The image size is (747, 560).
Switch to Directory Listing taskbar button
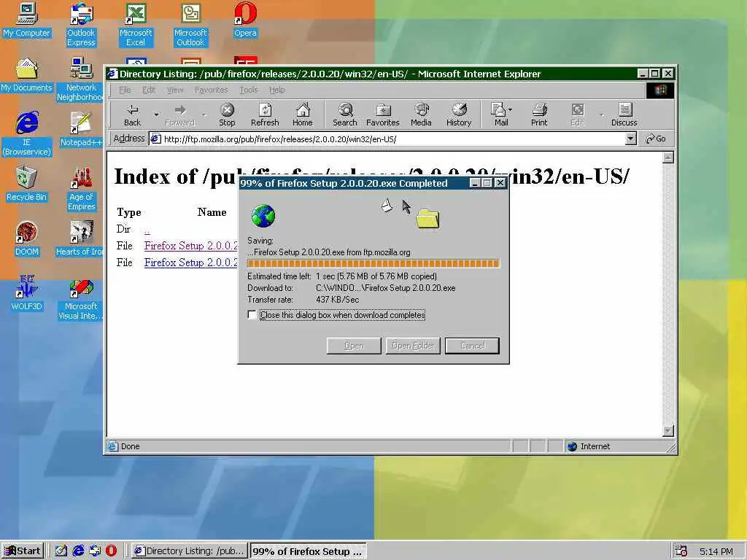190,551
